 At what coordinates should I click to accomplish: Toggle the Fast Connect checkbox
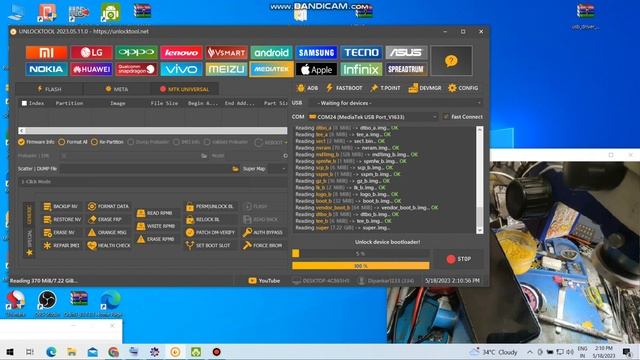(463, 117)
